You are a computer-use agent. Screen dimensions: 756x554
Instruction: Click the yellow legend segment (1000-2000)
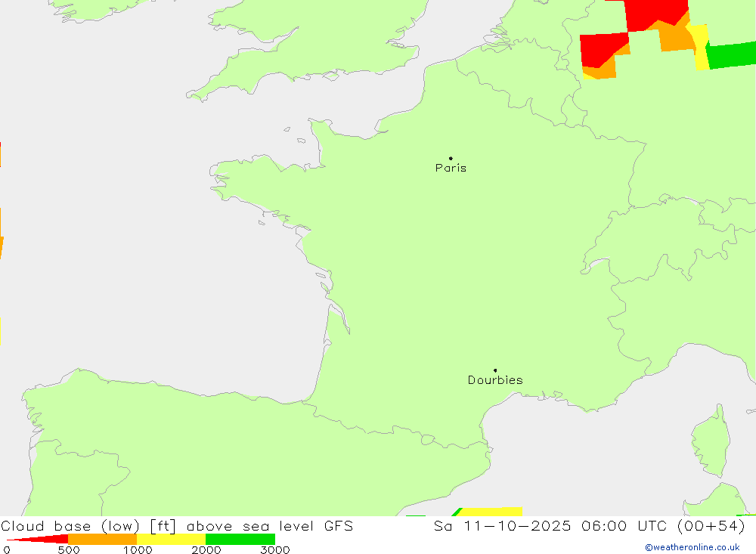click(171, 539)
